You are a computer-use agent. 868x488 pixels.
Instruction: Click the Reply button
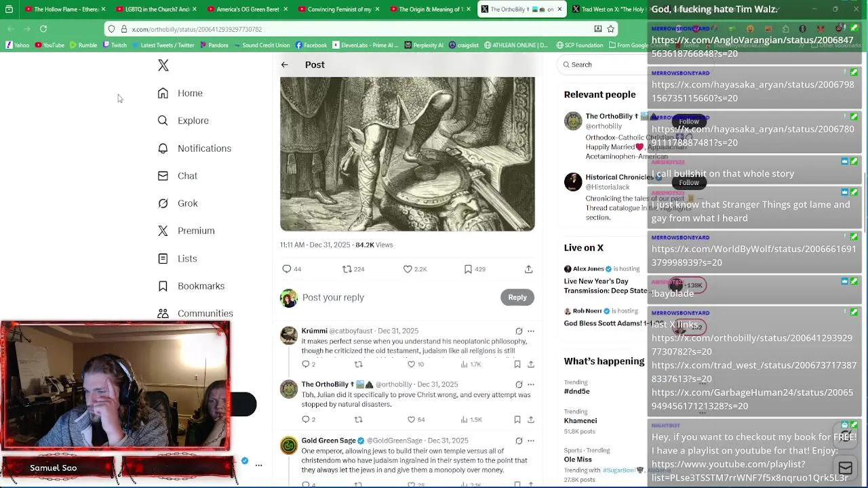tap(517, 297)
